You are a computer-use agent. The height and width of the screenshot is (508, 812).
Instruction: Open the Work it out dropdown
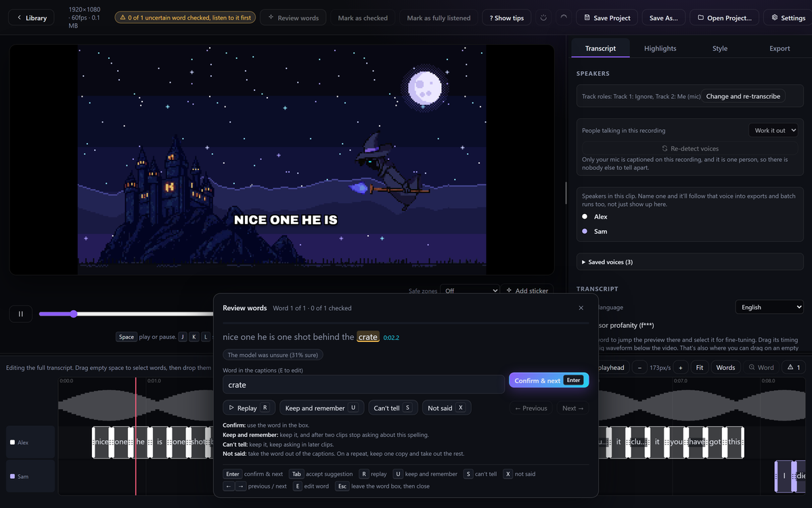pos(773,130)
